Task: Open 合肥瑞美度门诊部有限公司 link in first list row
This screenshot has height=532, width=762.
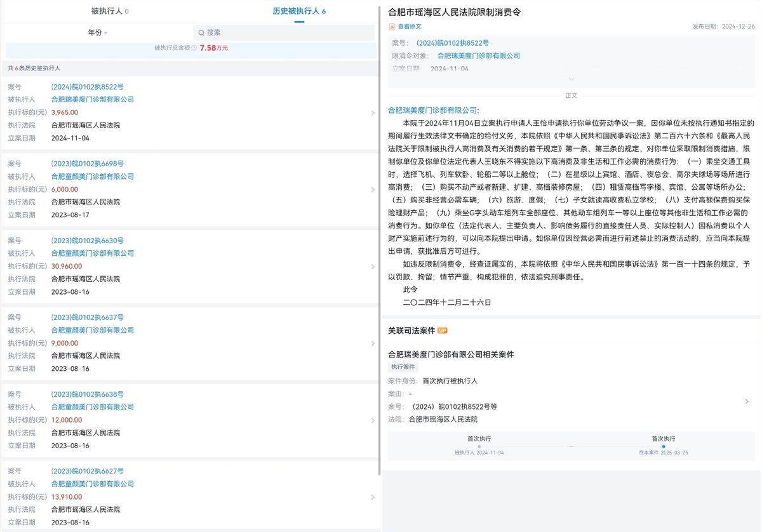Action: click(x=93, y=100)
